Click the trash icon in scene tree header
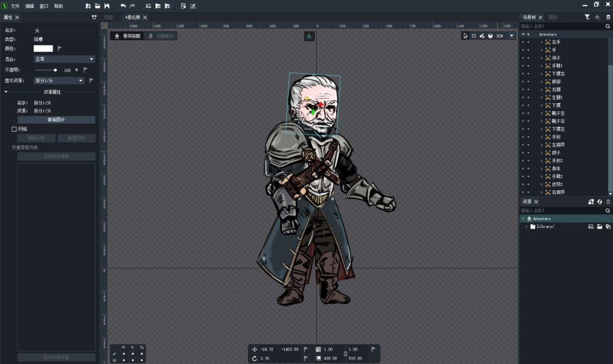Screen dimensions: 613x364 click(608, 17)
